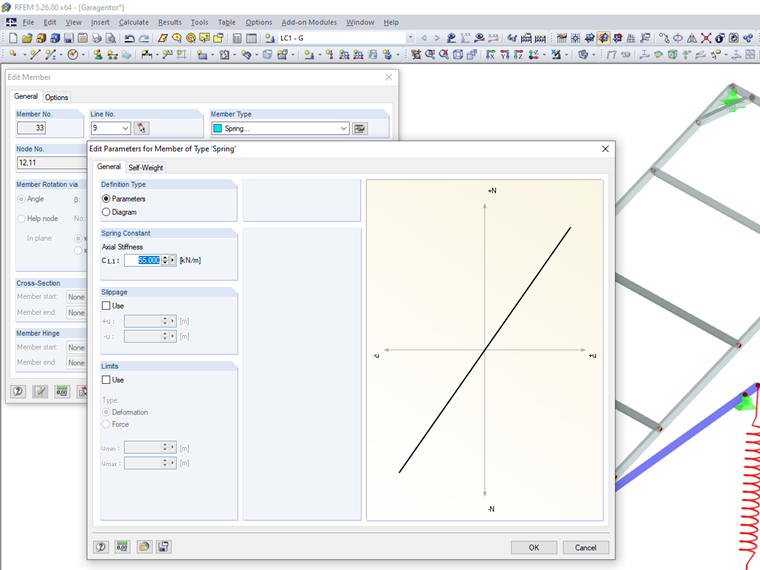760x570 pixels.
Task: Switch to the Self-Weight tab
Action: point(145,167)
